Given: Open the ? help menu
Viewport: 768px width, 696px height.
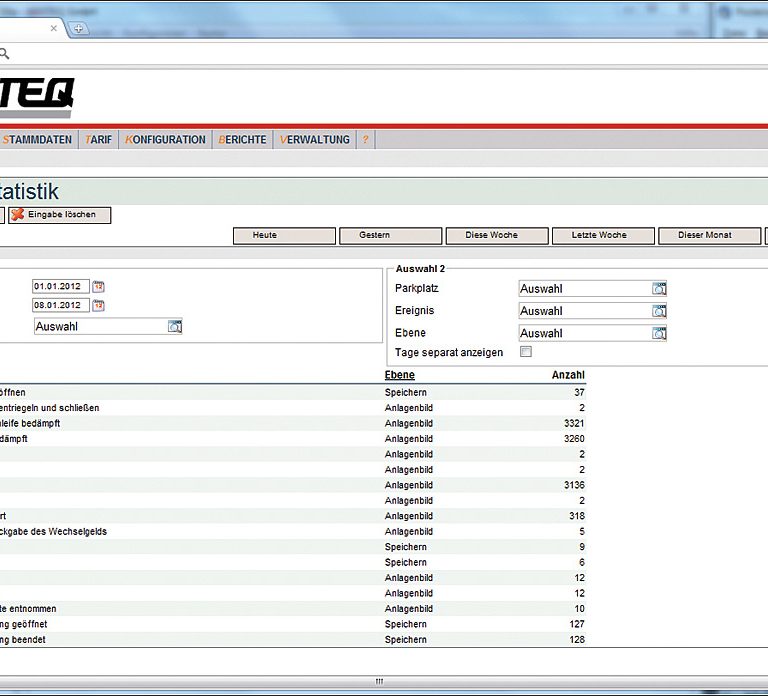Looking at the screenshot, I should 365,140.
